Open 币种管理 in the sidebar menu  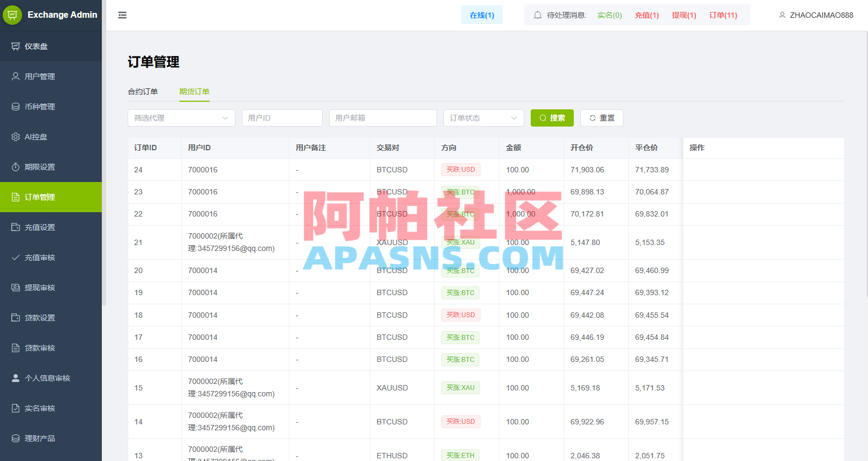(51, 107)
